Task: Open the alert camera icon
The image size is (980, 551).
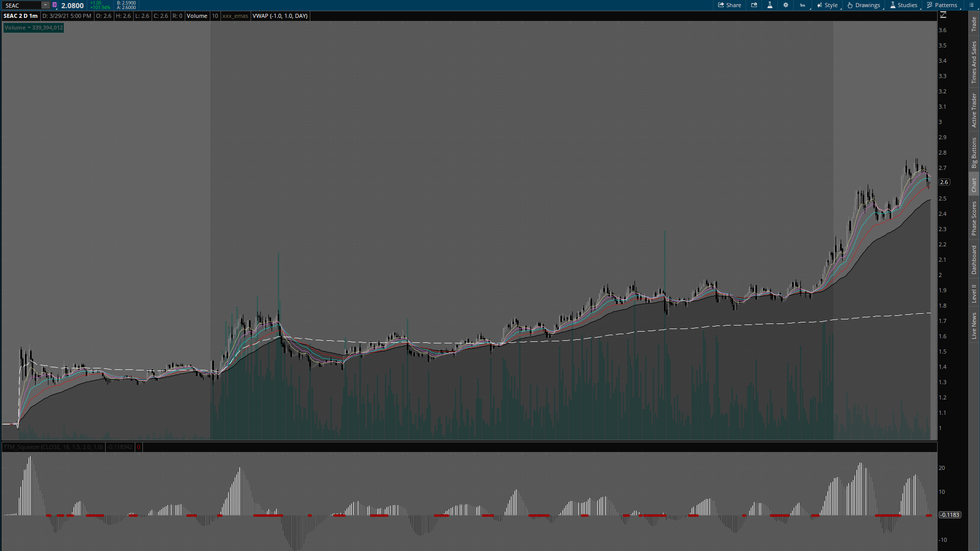Action: [754, 5]
